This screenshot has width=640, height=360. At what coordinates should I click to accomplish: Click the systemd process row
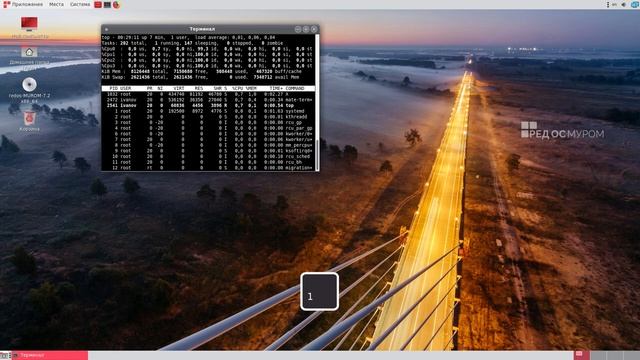tap(208, 111)
